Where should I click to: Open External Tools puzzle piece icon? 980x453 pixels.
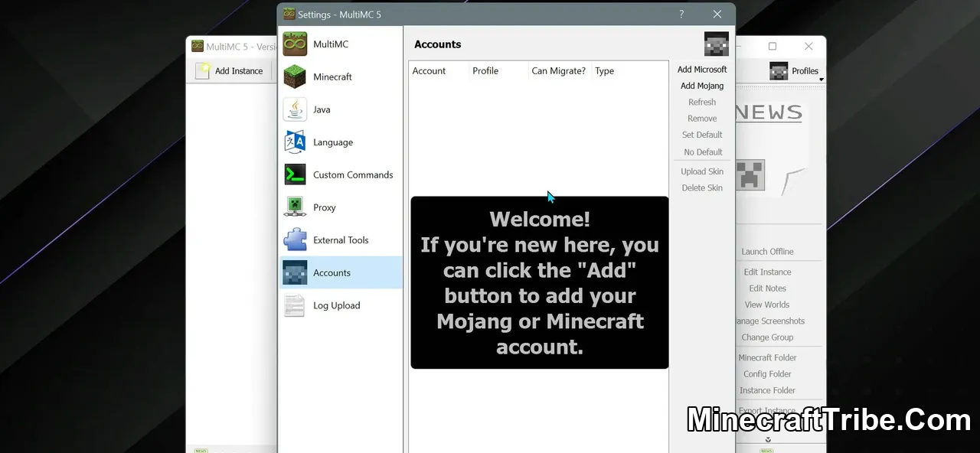295,240
